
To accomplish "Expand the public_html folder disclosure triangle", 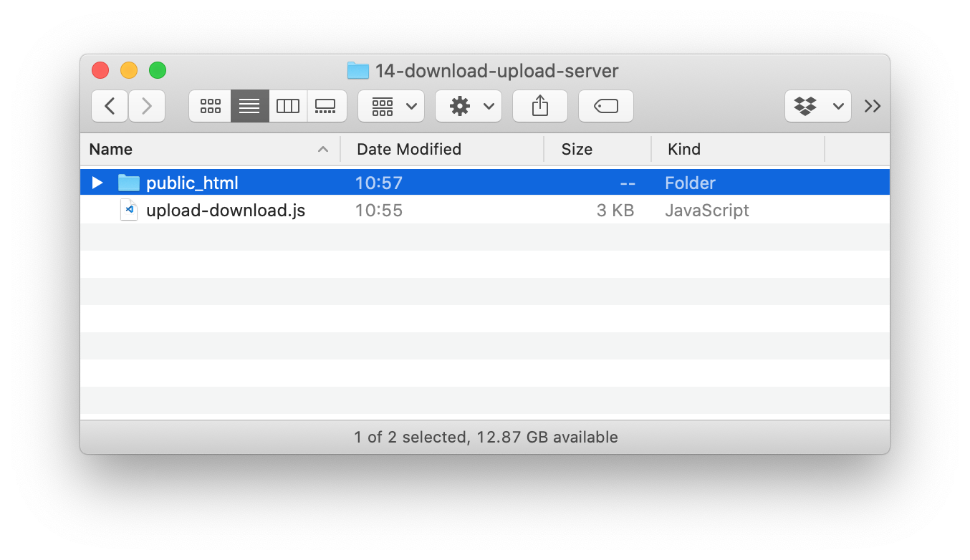I will (97, 183).
